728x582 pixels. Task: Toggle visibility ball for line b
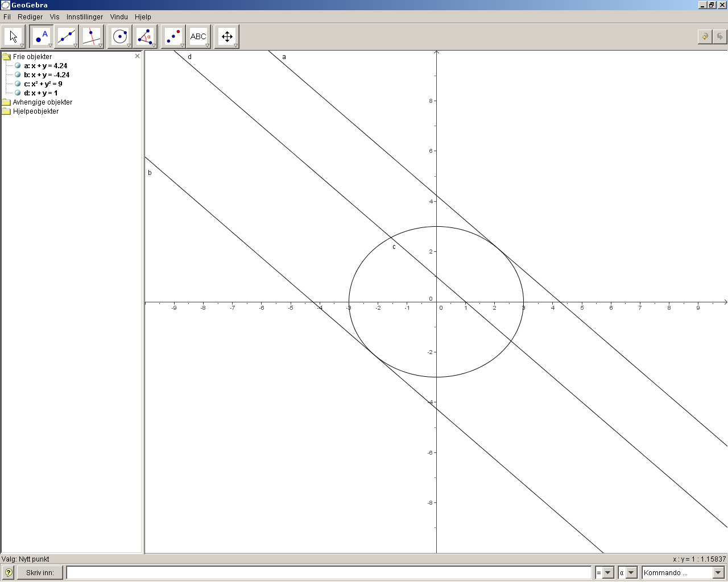(18, 74)
